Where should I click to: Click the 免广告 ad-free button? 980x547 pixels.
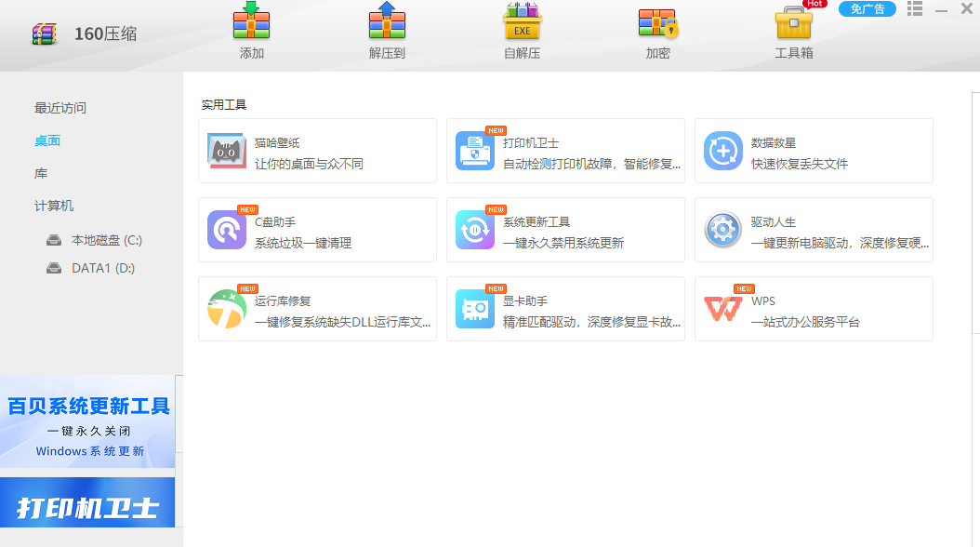click(867, 8)
